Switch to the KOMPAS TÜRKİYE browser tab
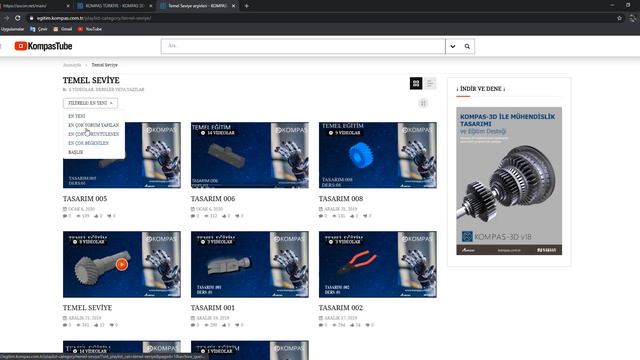Viewport: 640px width, 360px height. pos(114,6)
